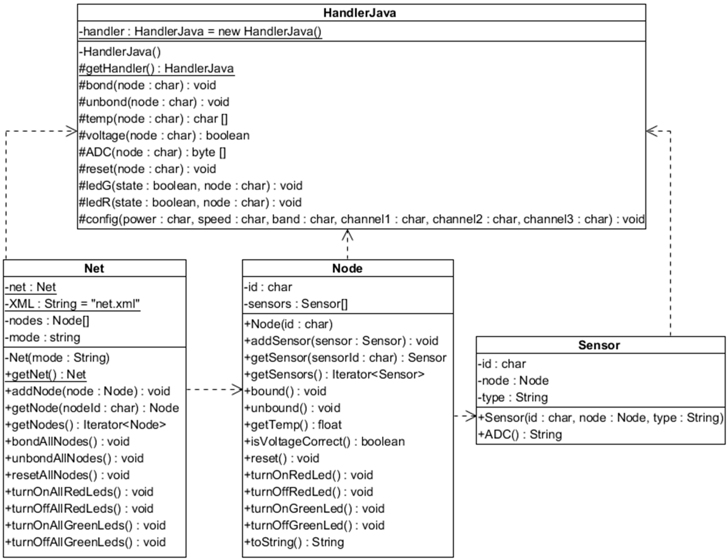The image size is (728, 560).
Task: Click #temp(node : char) : char []
Action: pyautogui.click(x=153, y=119)
